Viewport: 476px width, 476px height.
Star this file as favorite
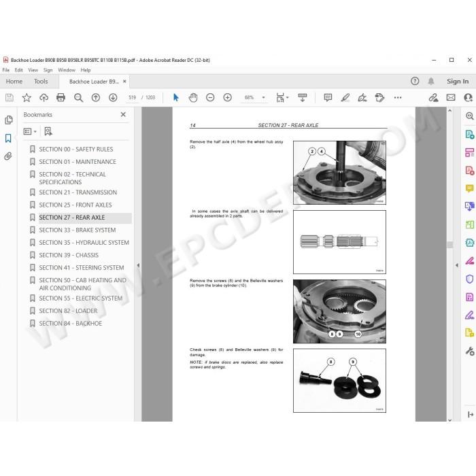pos(27,97)
